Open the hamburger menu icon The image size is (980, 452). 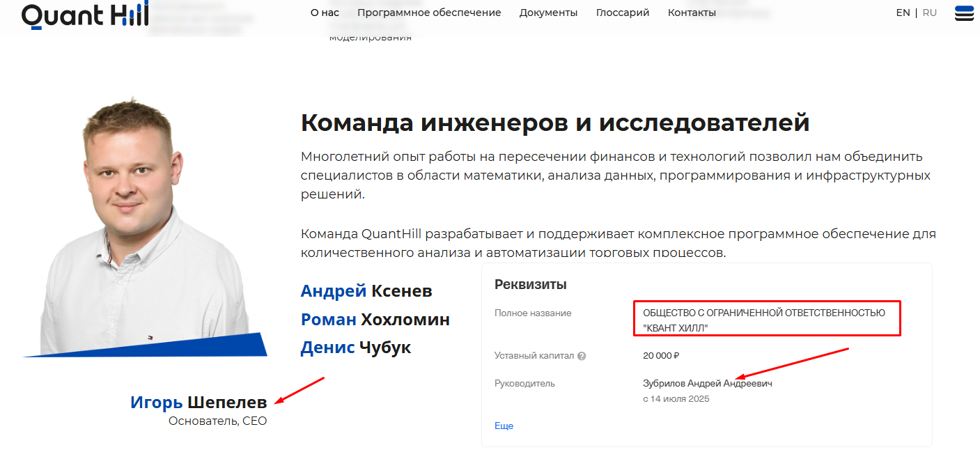coord(964,13)
